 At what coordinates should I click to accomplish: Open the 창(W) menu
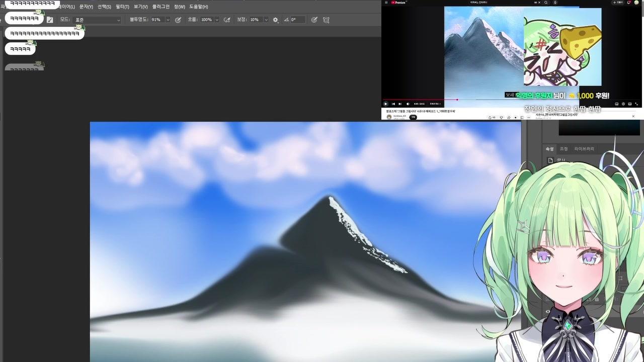pyautogui.click(x=180, y=7)
